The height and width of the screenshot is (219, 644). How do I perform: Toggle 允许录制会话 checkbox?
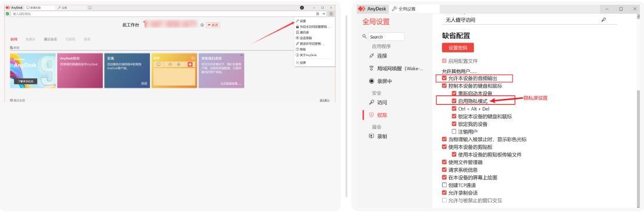444,193
